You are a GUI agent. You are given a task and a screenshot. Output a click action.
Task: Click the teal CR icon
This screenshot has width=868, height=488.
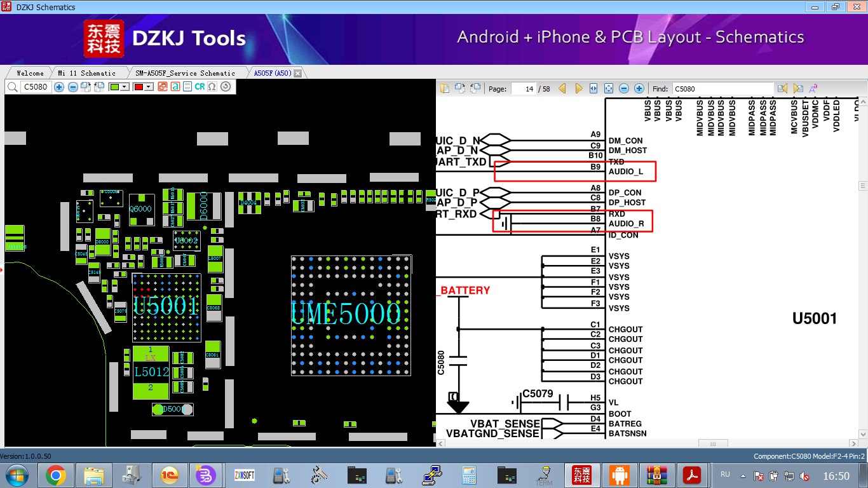coord(200,86)
